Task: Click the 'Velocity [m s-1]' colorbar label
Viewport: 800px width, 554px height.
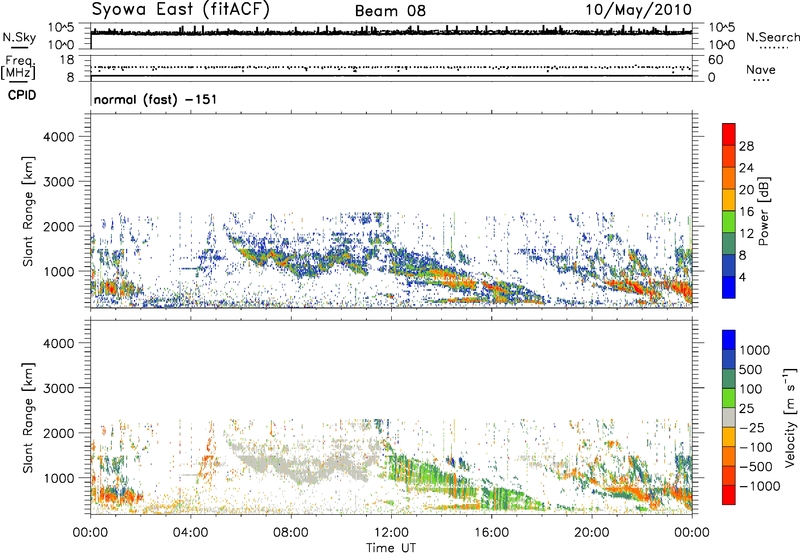Action: click(790, 417)
